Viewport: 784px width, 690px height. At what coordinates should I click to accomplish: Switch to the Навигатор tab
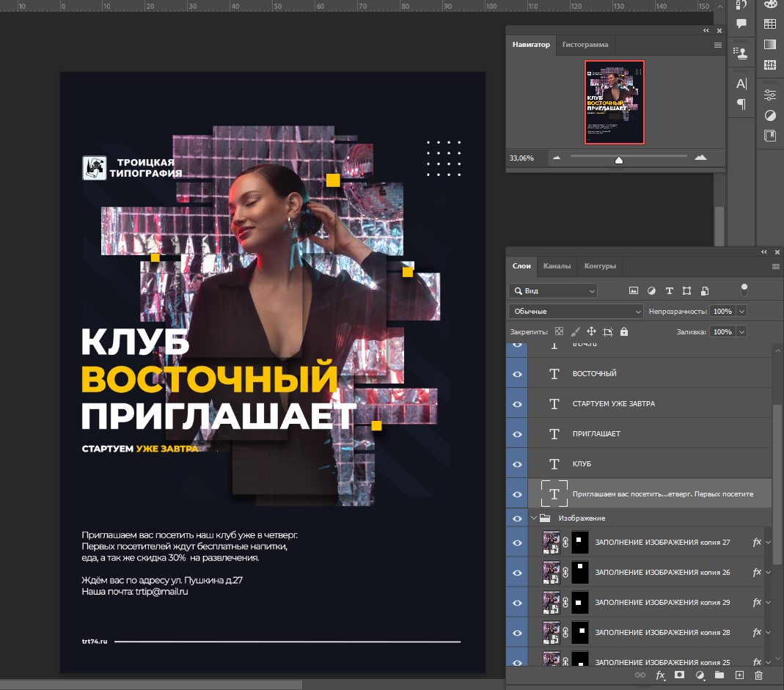pyautogui.click(x=531, y=45)
